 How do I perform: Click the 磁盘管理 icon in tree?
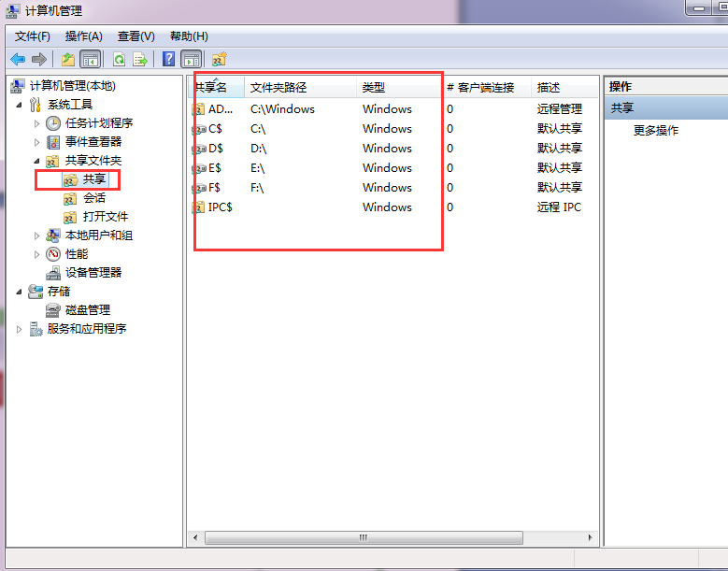pos(53,310)
